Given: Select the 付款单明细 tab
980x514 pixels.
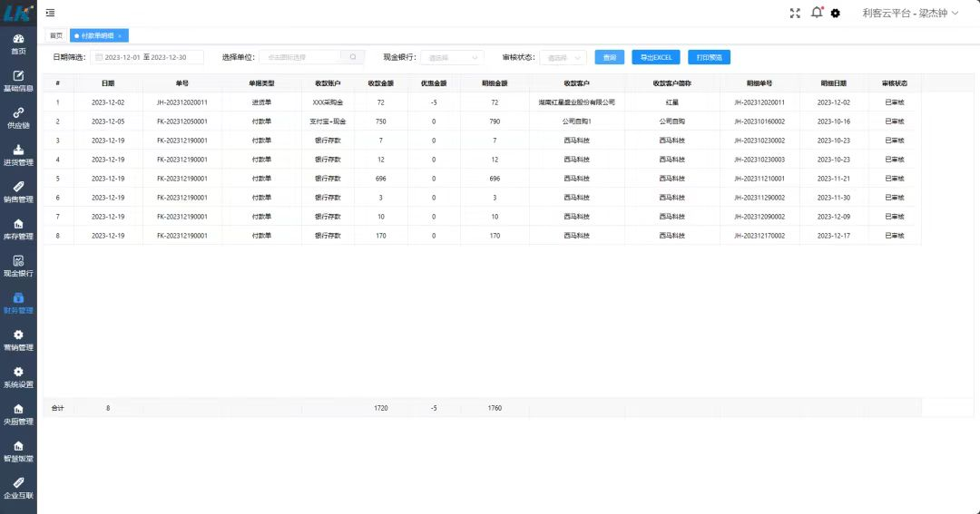Looking at the screenshot, I should click(97, 35).
